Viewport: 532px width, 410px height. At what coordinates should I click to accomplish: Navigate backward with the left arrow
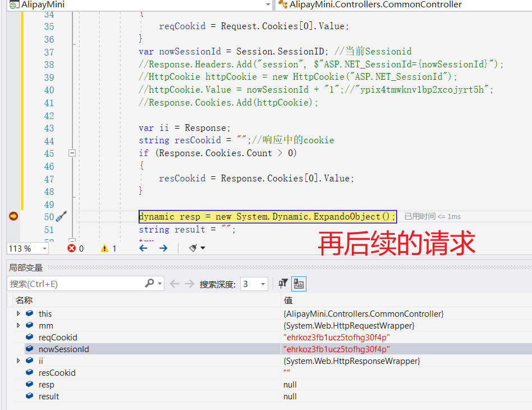click(x=144, y=248)
